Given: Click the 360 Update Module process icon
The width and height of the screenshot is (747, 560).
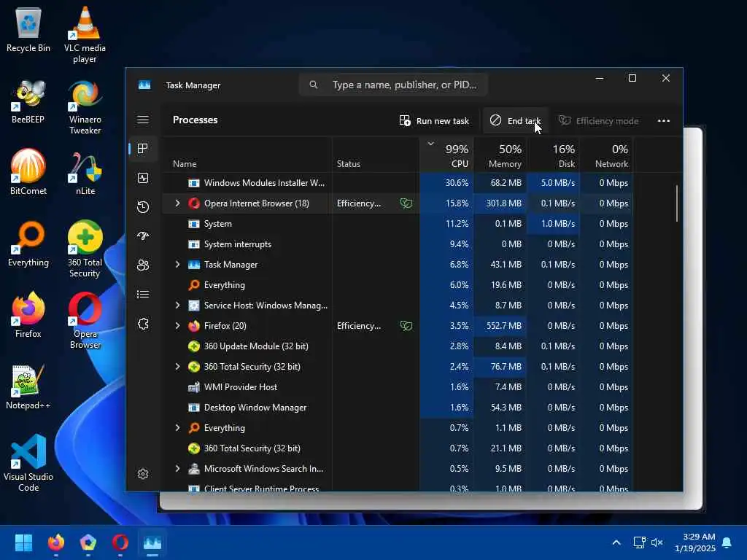Looking at the screenshot, I should pyautogui.click(x=194, y=346).
